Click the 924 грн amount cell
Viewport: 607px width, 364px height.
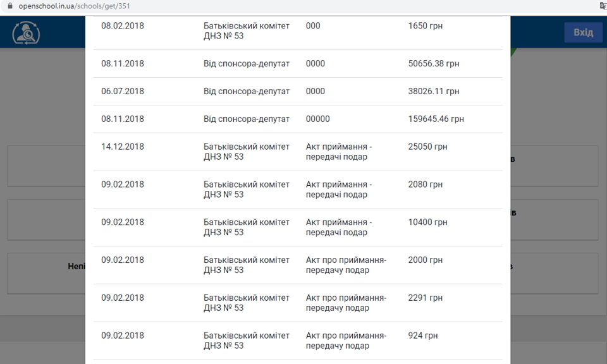pos(423,336)
